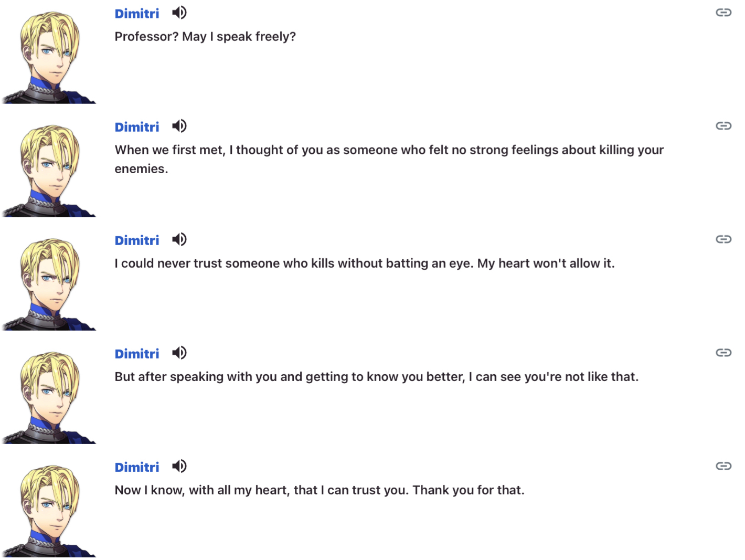This screenshot has height=560, width=745.
Task: Open Dimitri name link above "But after speaking"
Action: pos(137,354)
